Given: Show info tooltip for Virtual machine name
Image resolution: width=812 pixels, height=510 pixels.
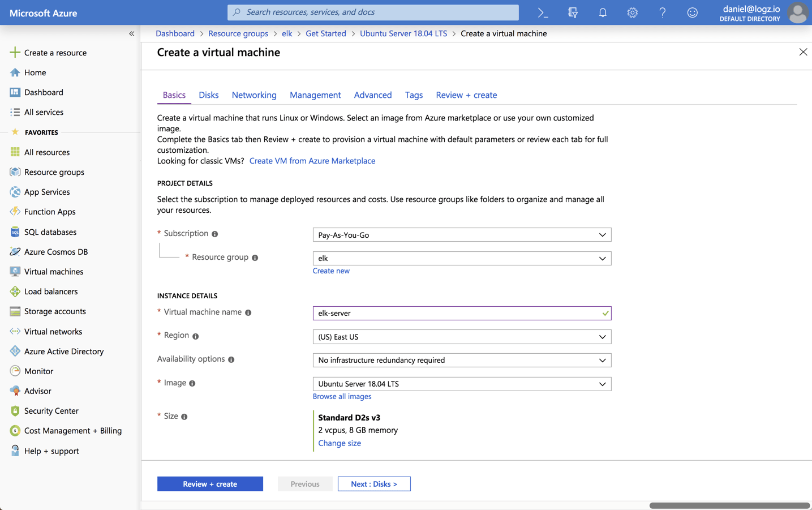Looking at the screenshot, I should pos(248,312).
